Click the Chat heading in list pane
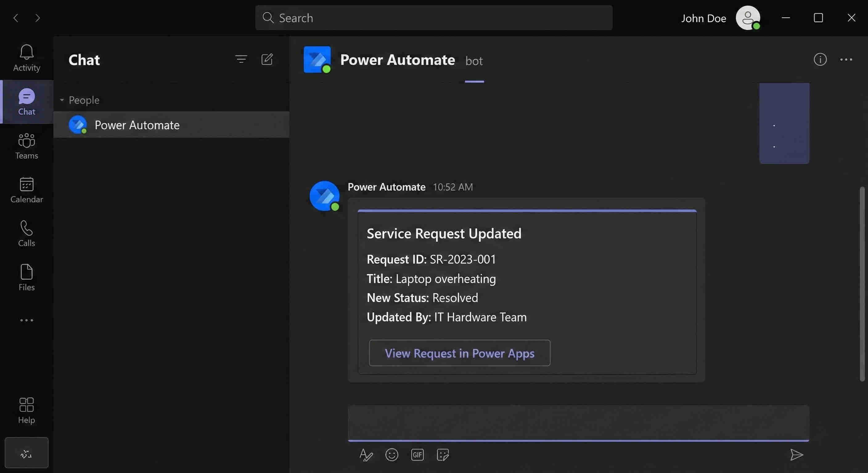 [84, 60]
